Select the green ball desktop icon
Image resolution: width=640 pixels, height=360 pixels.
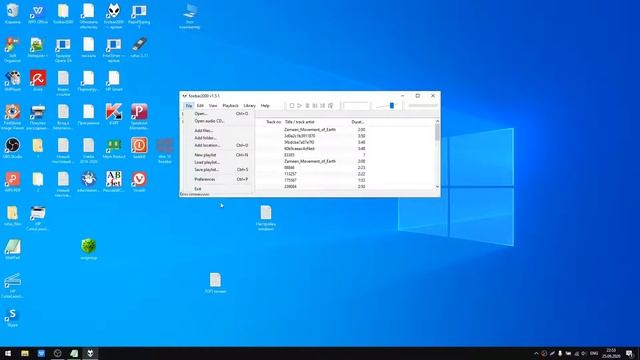pos(89,249)
